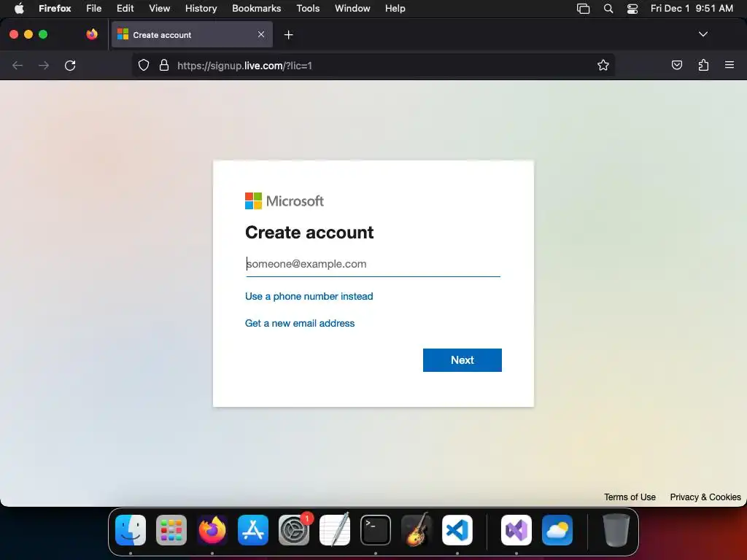Screen dimensions: 747x560
Task: Open App Store from the Dock
Action: coord(253,530)
